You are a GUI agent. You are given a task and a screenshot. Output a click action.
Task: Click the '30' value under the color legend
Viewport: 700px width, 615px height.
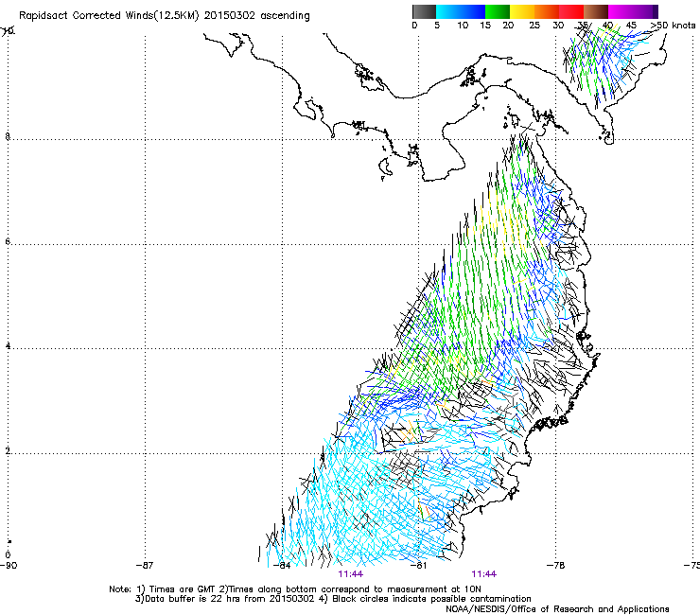(x=558, y=26)
